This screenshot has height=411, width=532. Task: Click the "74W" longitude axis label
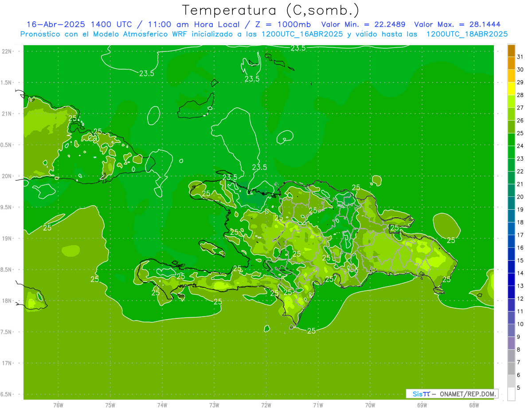(x=162, y=405)
